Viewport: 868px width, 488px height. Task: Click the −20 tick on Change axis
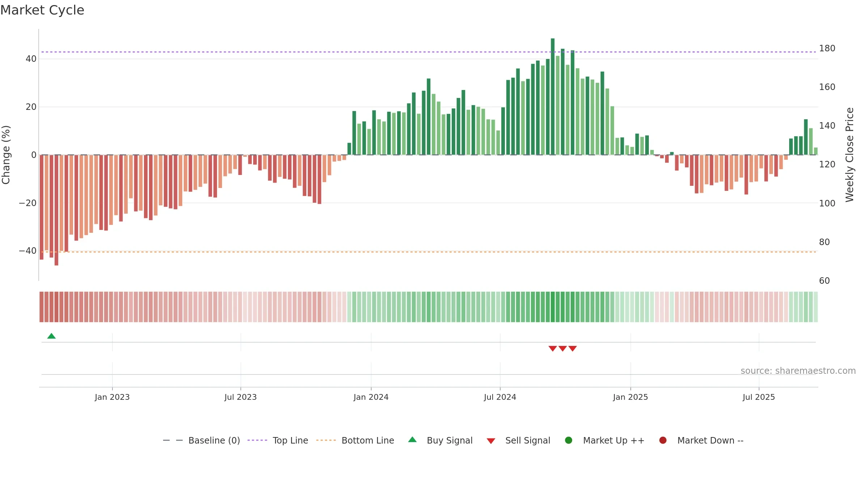click(28, 203)
